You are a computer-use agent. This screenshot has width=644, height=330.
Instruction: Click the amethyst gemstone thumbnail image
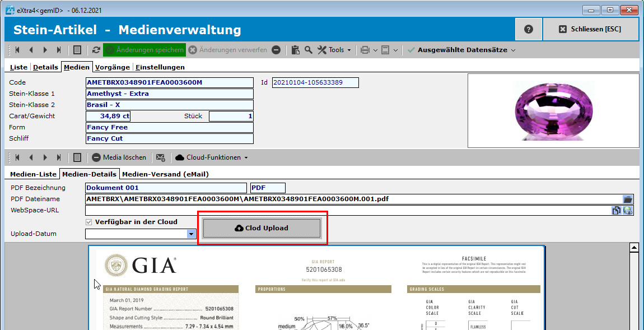tap(553, 110)
